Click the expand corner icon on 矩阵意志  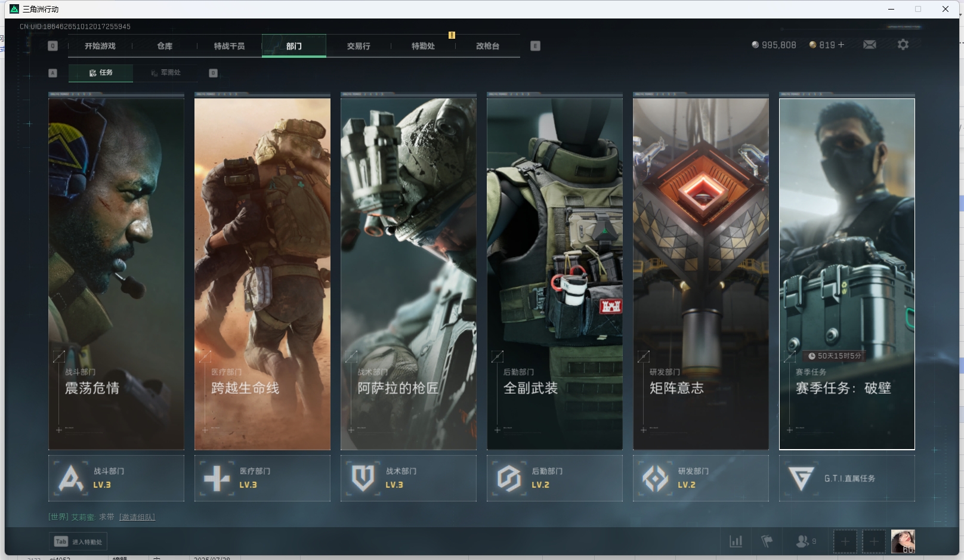point(643,357)
